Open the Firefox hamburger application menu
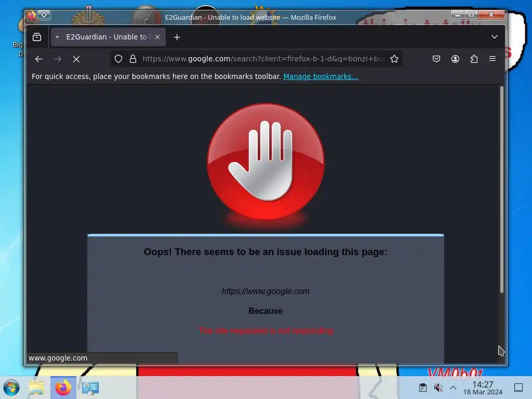The height and width of the screenshot is (399, 532). point(493,59)
